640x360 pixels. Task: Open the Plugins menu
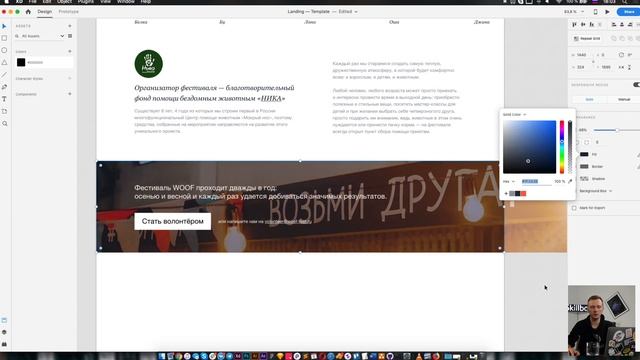pos(86,2)
